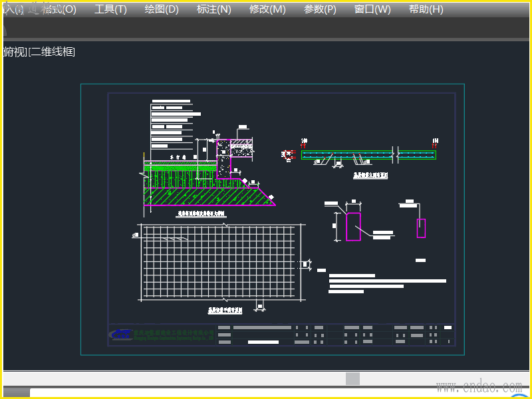The height and width of the screenshot is (399, 532).
Task: Open the 修改(M) modify menu
Action: 267,9
